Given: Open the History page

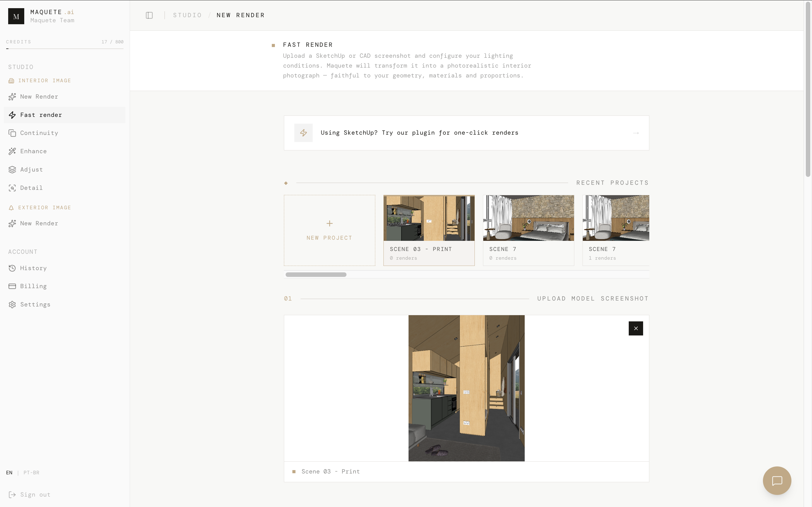Looking at the screenshot, I should (x=34, y=268).
